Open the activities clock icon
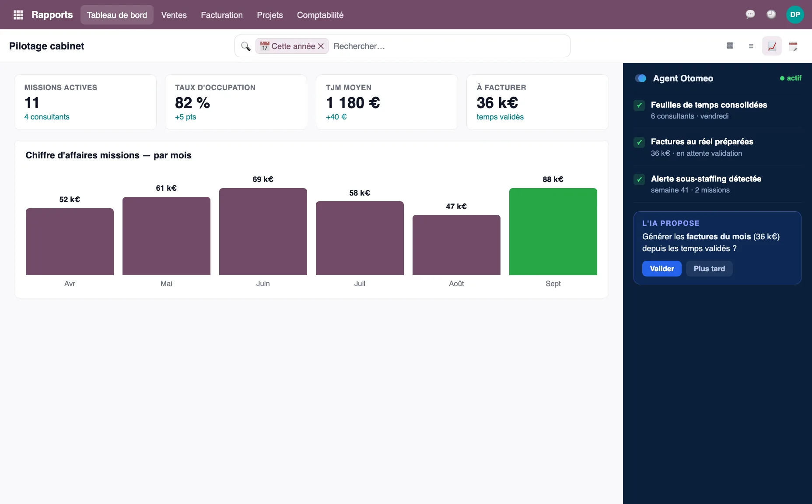Viewport: 812px width, 504px height. pos(771,14)
